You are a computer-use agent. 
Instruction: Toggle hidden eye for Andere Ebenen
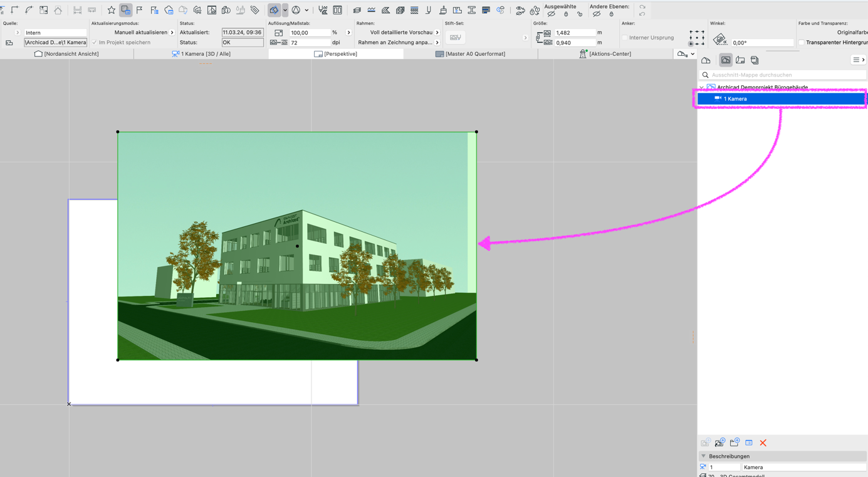coord(597,14)
